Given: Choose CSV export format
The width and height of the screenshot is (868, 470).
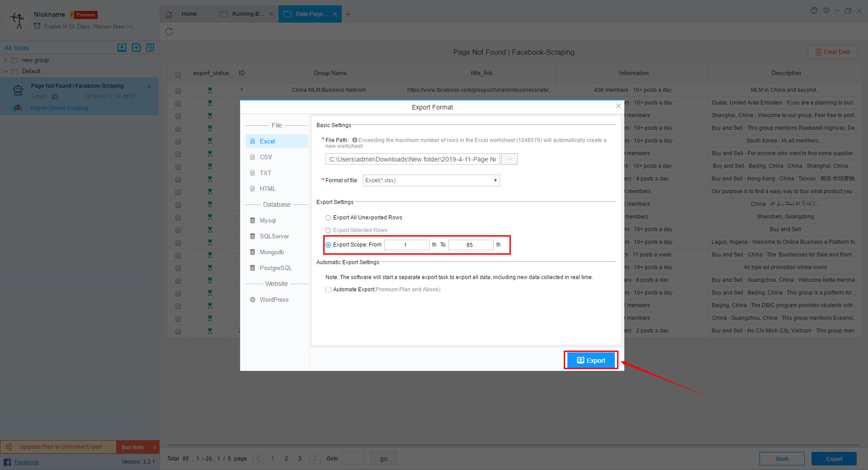Looking at the screenshot, I should pos(277,157).
